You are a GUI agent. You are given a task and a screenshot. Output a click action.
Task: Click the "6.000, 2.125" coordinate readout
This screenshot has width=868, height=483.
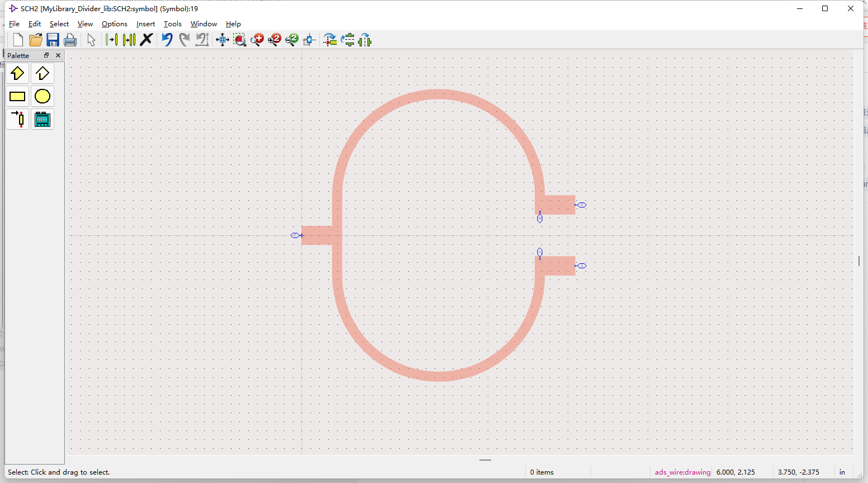tap(735, 472)
